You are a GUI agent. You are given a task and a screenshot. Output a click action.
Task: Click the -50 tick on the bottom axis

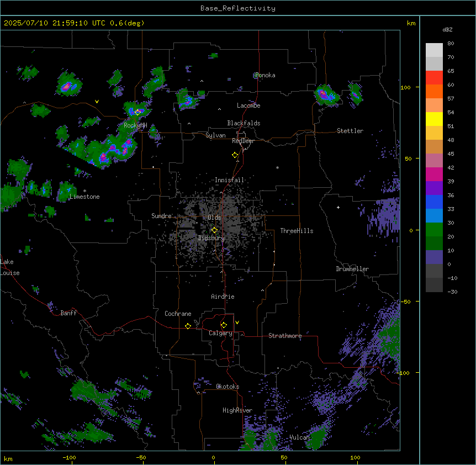coord(141,457)
